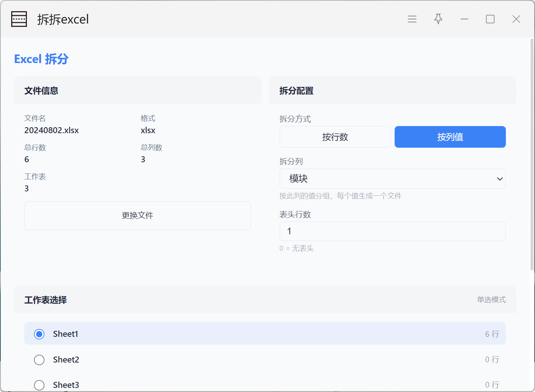The height and width of the screenshot is (392, 535).
Task: Switch split mode to 按行数
Action: (x=335, y=137)
